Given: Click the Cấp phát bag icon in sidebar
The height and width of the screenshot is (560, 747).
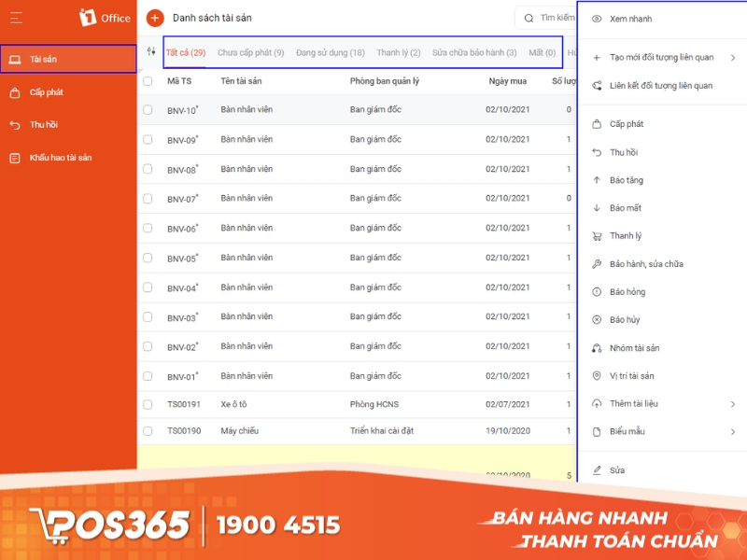Looking at the screenshot, I should 13,92.
